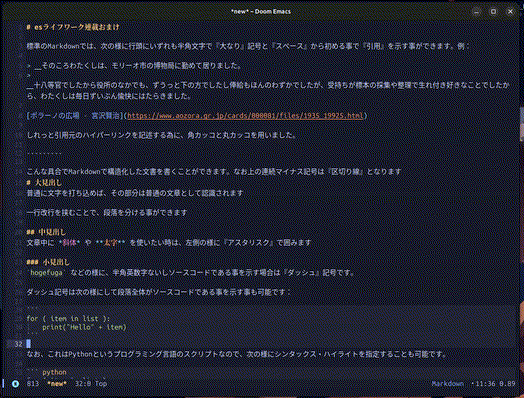Click the python code fence language label
The width and height of the screenshot is (524, 398).
tap(54, 372)
